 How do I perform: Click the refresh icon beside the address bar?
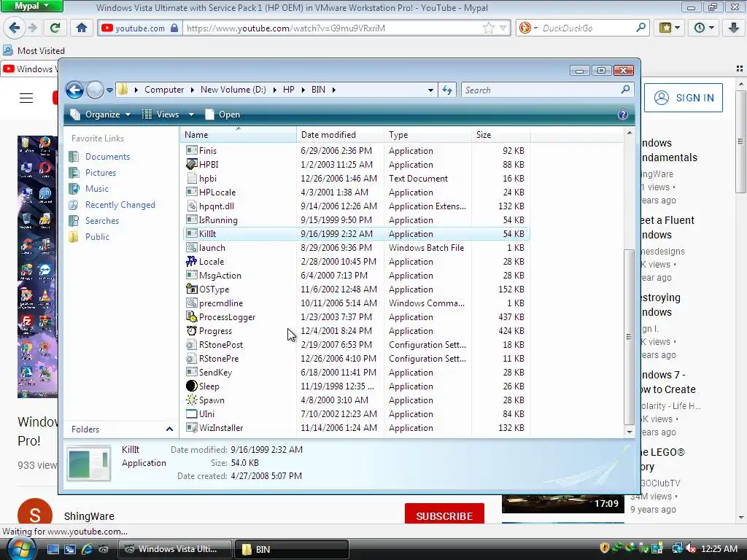point(447,90)
